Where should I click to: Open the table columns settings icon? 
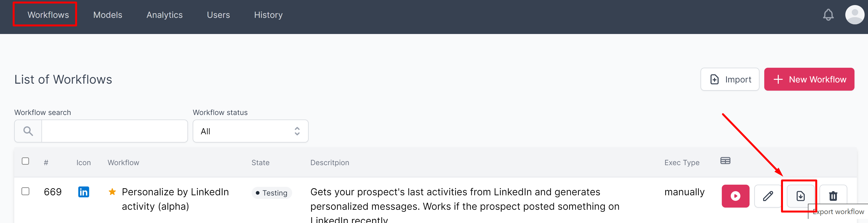click(x=725, y=161)
